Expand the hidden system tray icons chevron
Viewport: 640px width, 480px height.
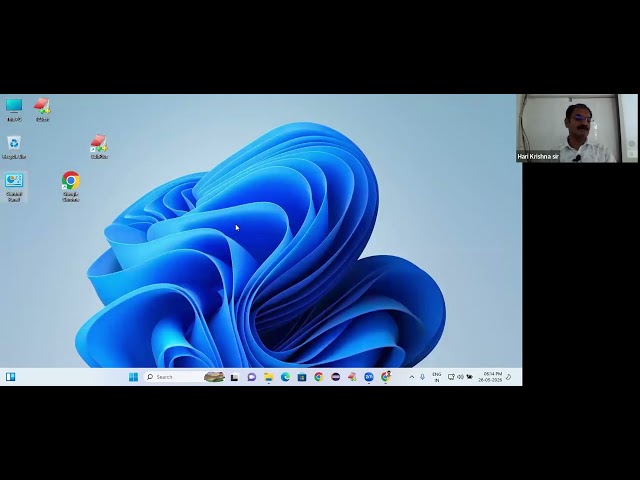click(x=411, y=377)
